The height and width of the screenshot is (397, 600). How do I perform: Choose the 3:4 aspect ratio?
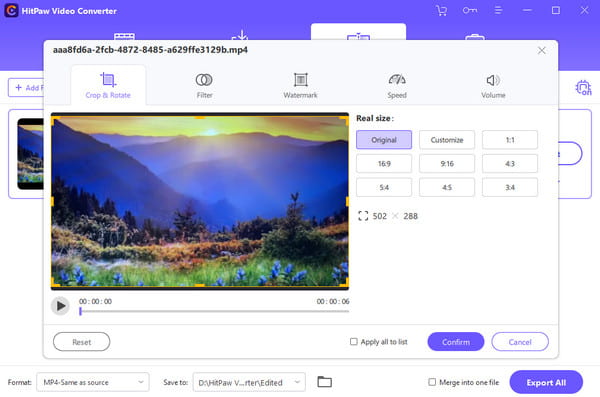coord(510,187)
